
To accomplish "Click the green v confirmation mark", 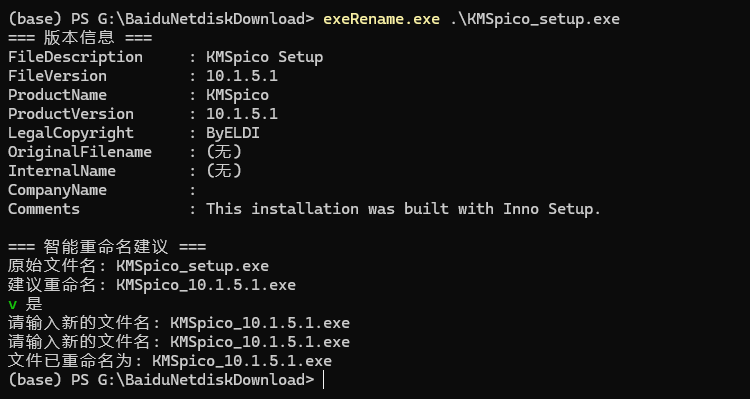I will pos(12,305).
